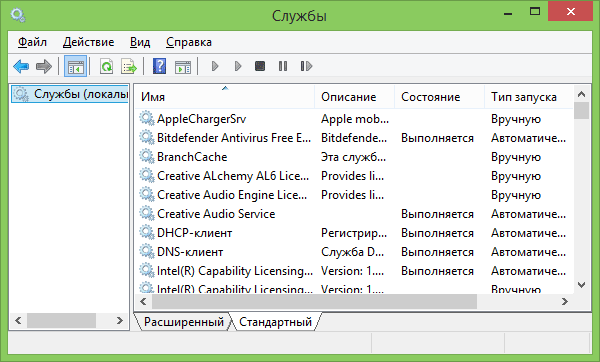Click the Эта служб... description cell
The width and height of the screenshot is (600, 362).
click(353, 157)
